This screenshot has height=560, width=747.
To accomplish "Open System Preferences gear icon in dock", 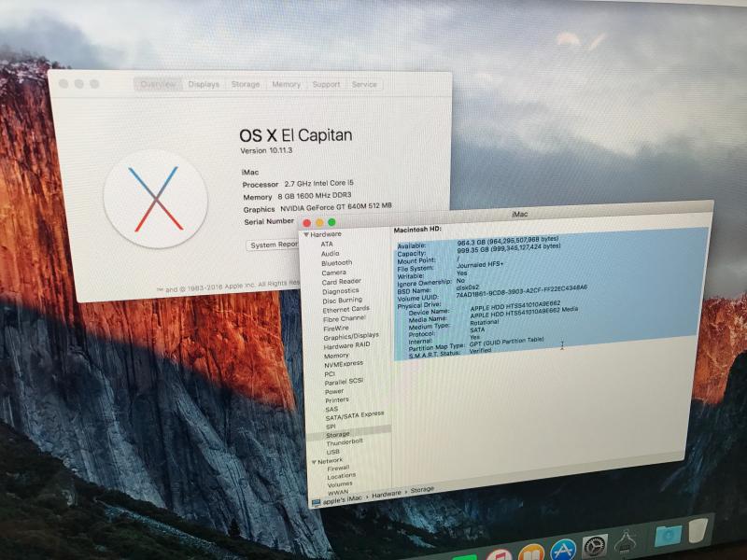I will [595, 547].
